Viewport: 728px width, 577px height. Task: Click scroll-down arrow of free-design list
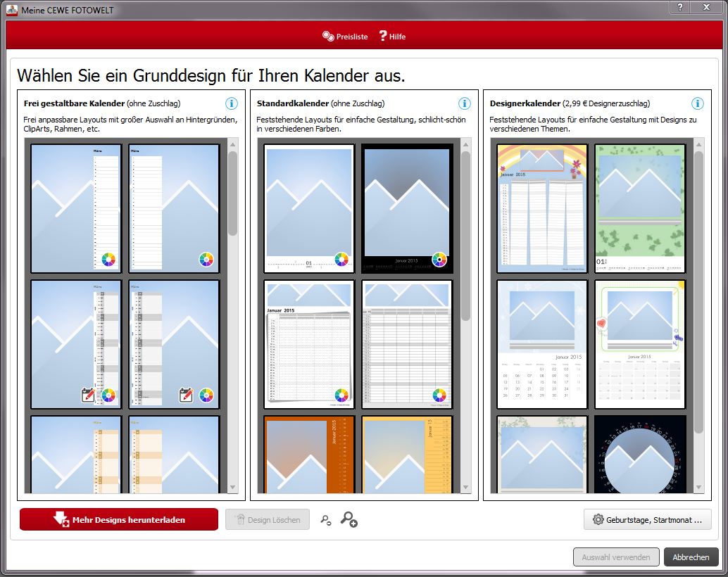[x=233, y=488]
